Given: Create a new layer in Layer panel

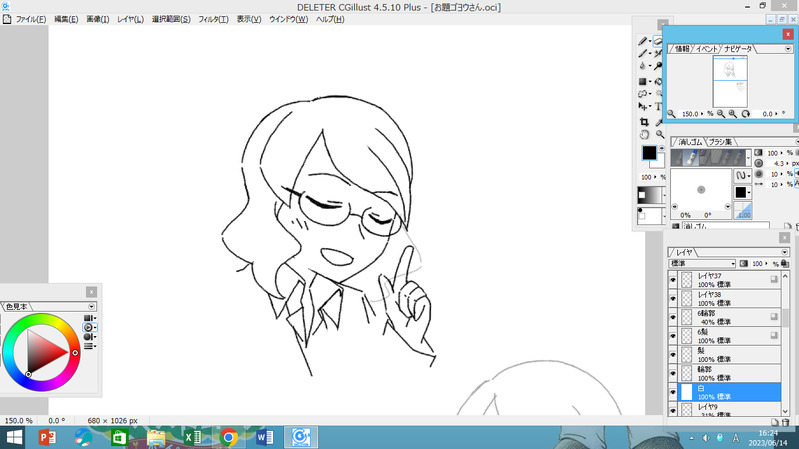Looking at the screenshot, I should click(x=775, y=422).
